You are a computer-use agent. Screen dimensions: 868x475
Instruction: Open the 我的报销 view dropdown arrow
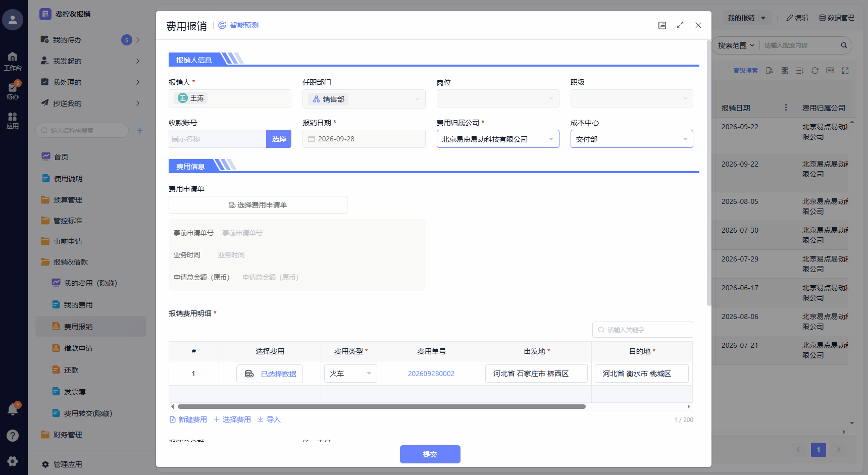763,18
